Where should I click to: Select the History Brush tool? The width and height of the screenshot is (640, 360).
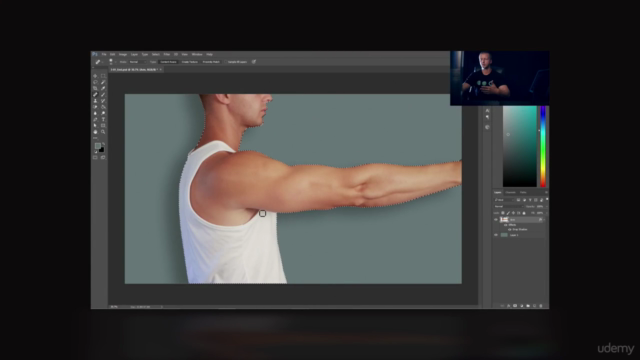tap(103, 101)
